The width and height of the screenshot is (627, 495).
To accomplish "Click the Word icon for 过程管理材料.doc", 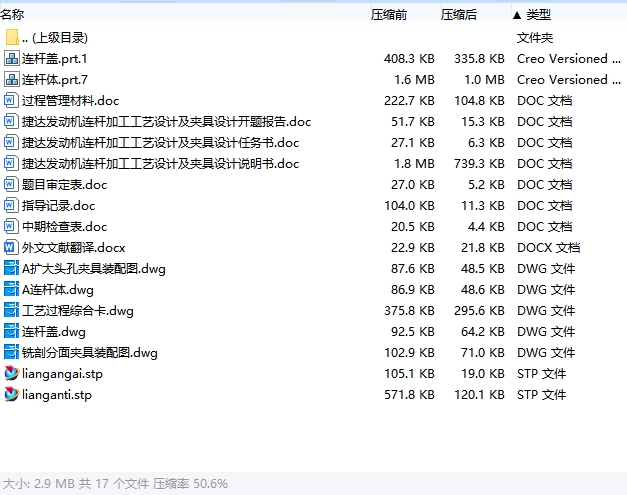I will (11, 100).
